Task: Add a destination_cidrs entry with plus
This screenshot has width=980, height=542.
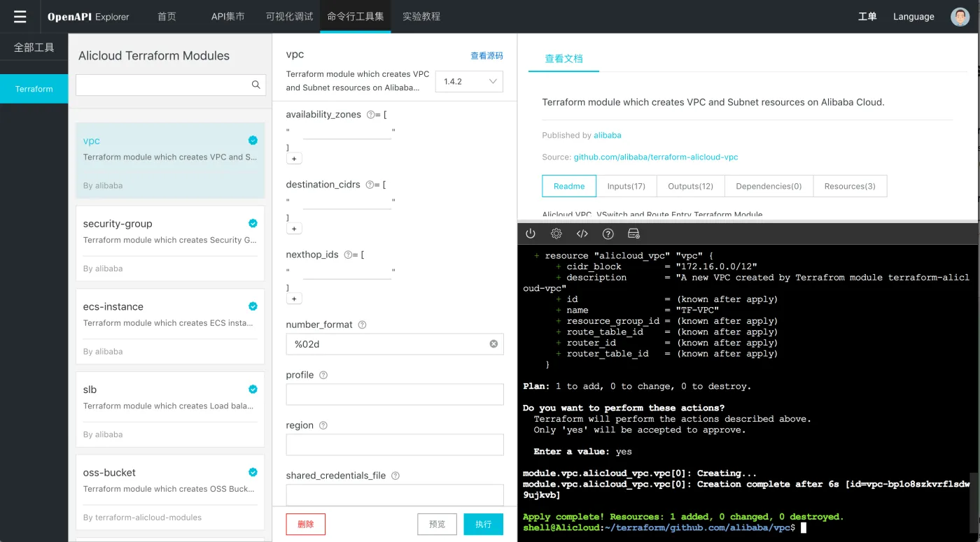Action: 294,229
